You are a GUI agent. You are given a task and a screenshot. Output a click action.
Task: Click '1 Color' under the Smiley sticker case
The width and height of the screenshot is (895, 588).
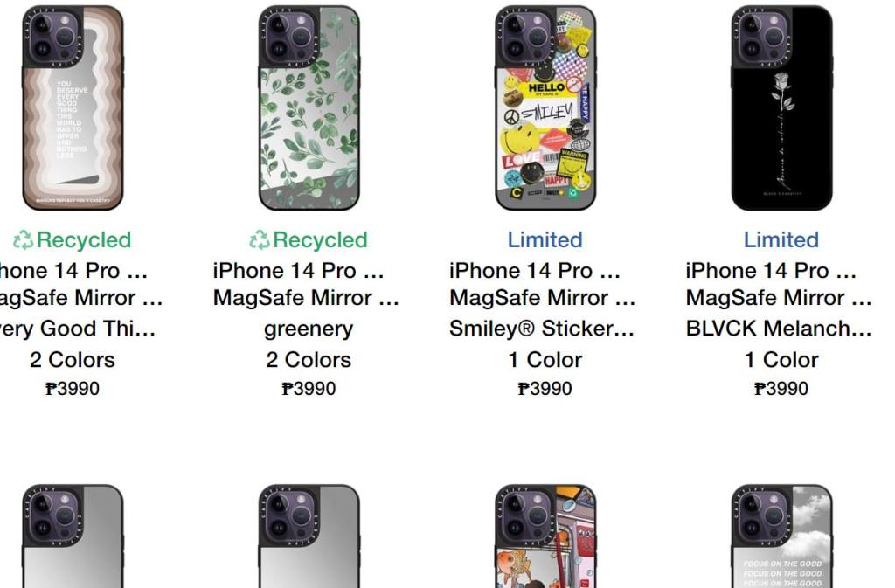(545, 360)
